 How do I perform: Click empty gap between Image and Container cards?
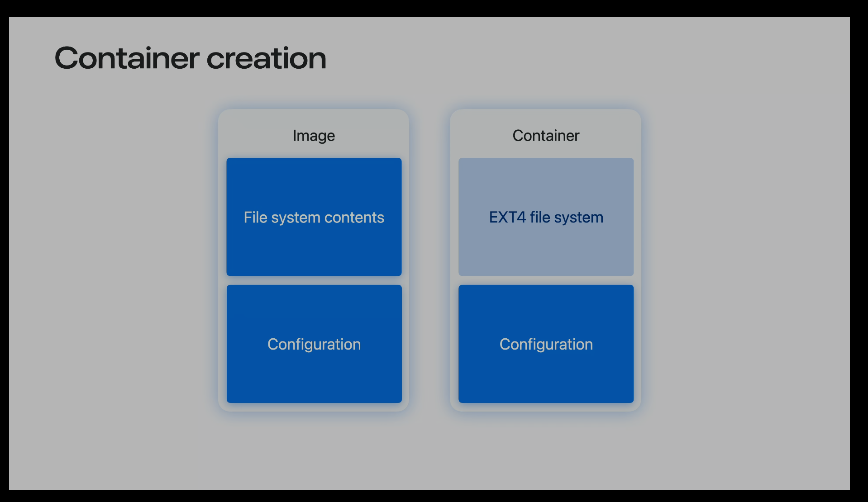tap(429, 260)
